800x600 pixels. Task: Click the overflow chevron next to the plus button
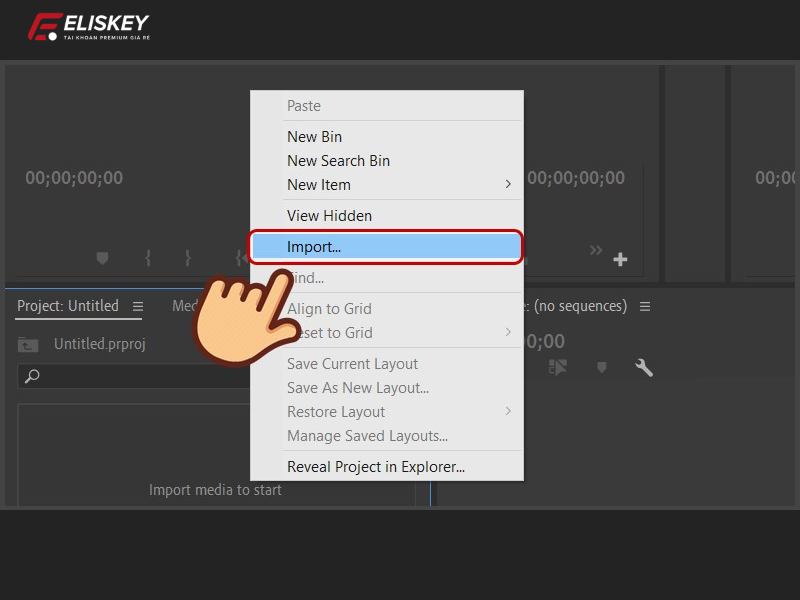597,252
